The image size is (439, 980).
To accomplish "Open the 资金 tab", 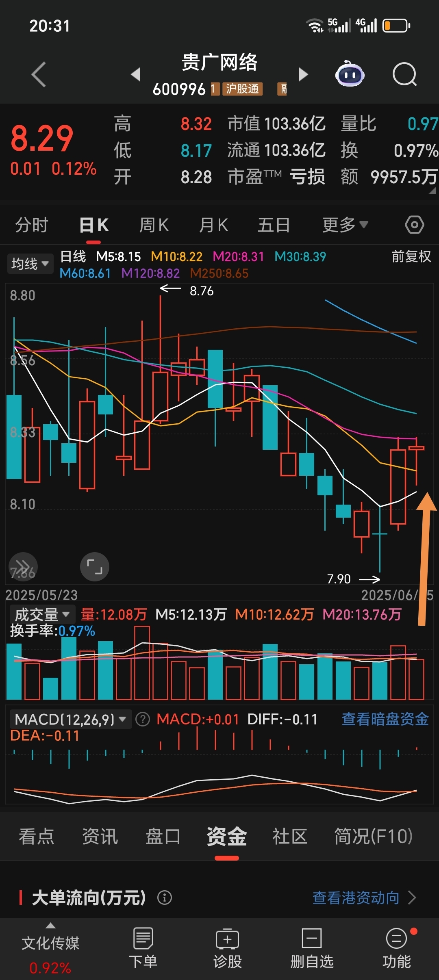I will tap(226, 837).
